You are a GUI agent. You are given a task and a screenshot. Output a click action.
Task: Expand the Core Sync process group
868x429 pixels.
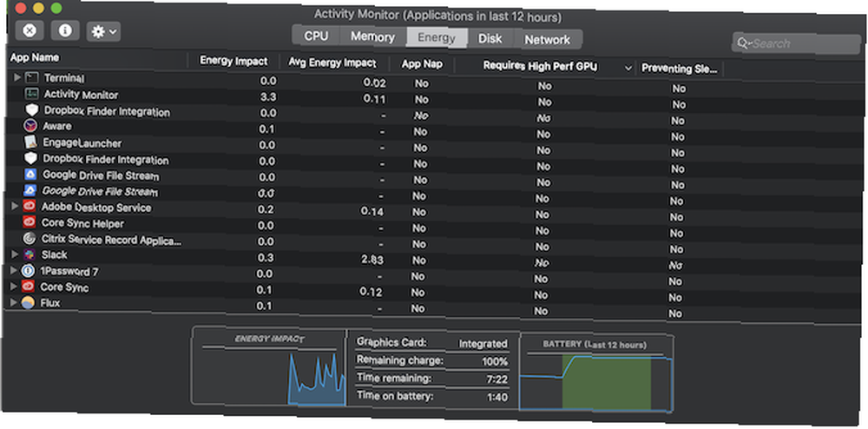coord(14,287)
